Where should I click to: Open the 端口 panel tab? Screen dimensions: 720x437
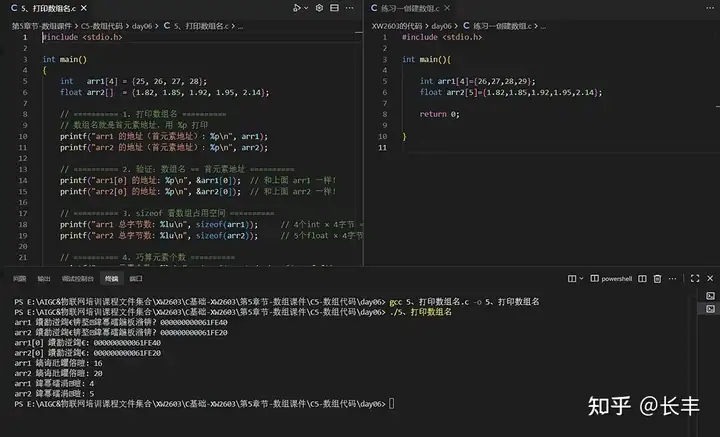(136, 279)
